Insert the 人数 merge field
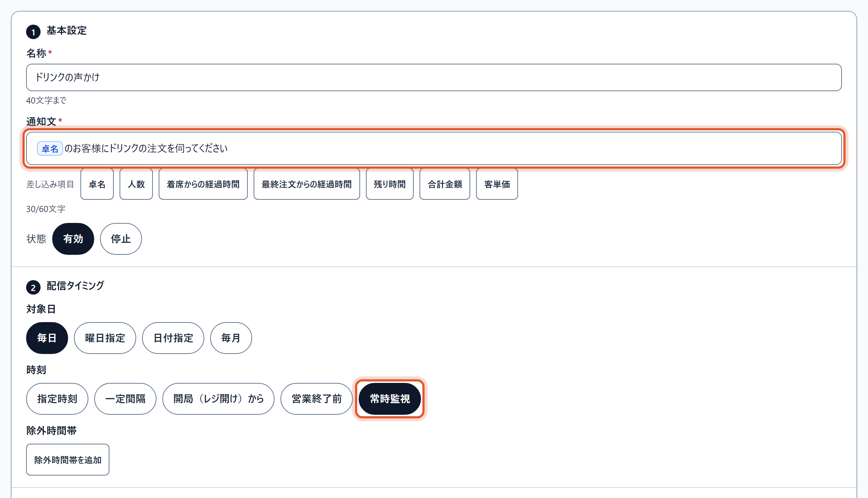Viewport: 868px width, 498px height. (x=136, y=184)
